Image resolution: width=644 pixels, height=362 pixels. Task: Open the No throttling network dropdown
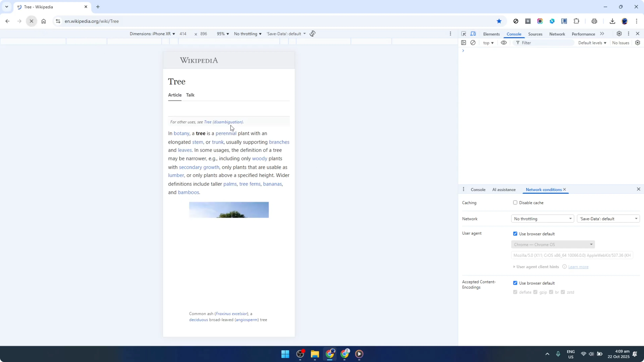click(x=542, y=219)
